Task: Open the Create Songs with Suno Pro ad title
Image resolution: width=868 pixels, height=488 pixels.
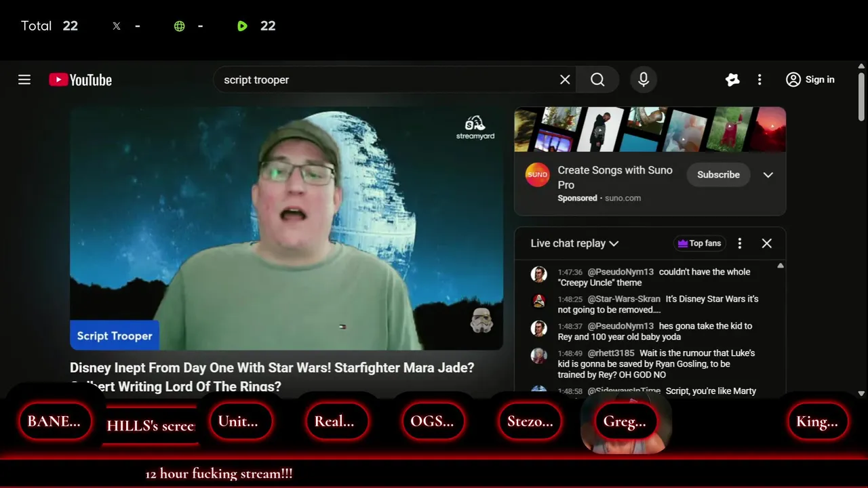Action: pos(615,177)
